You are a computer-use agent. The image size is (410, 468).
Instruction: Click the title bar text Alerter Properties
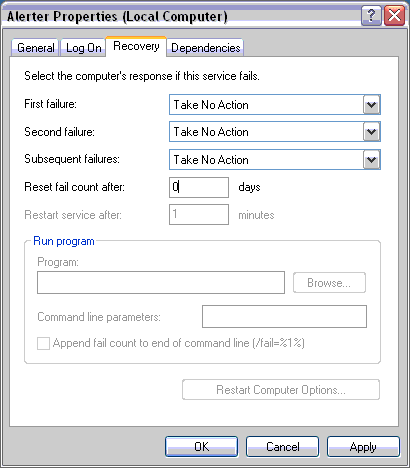tap(117, 16)
